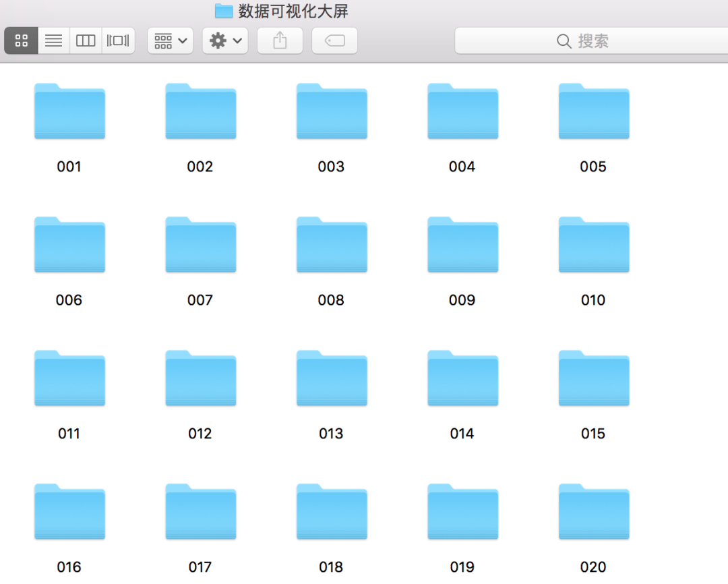Select folder icon 004
728x584 pixels.
pos(462,111)
